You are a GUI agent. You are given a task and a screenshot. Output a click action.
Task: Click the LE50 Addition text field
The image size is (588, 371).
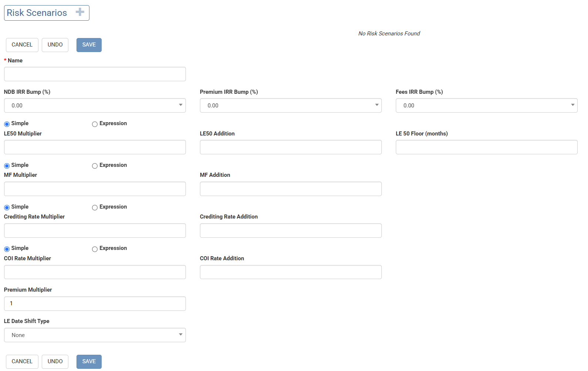(290, 147)
